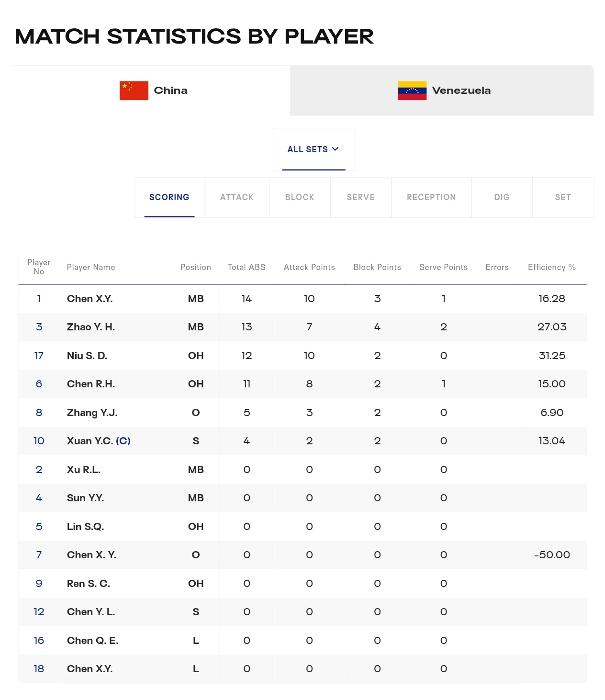
Task: Open captain Xuan Y.C. player row
Action: [x=302, y=441]
